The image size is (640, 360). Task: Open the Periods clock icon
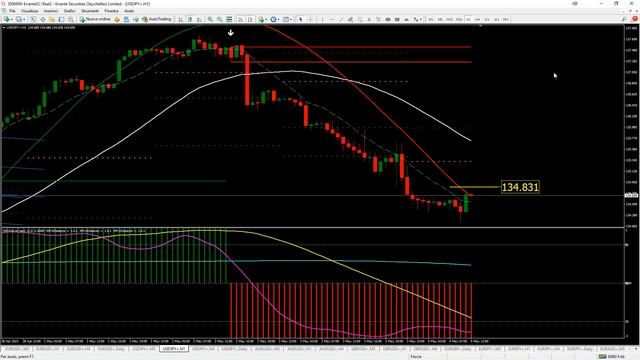[273, 19]
